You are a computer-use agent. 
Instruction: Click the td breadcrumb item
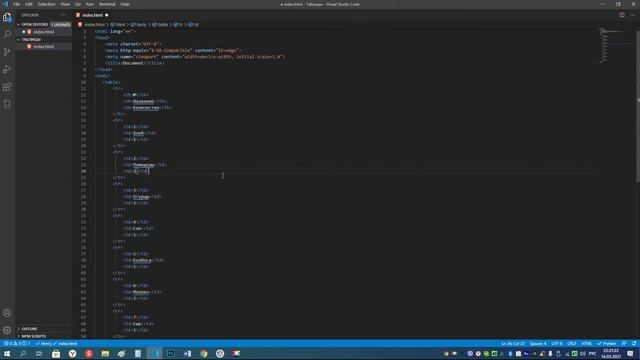(x=193, y=24)
